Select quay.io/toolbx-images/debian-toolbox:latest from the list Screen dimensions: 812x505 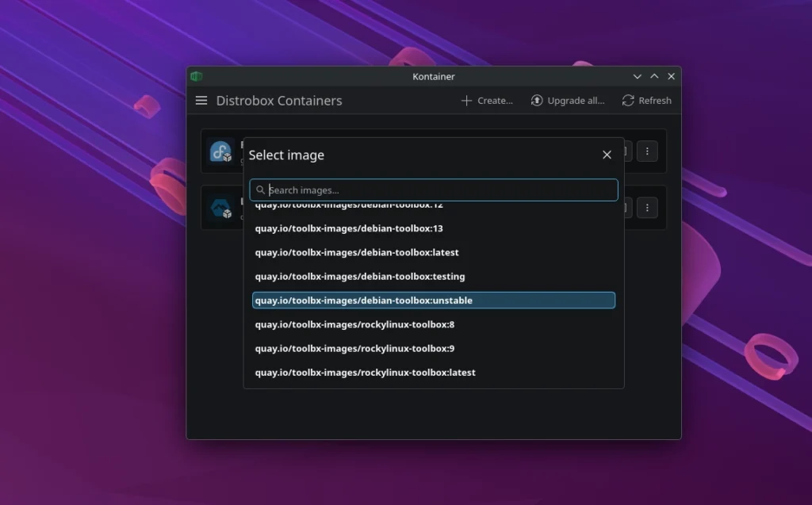point(356,252)
